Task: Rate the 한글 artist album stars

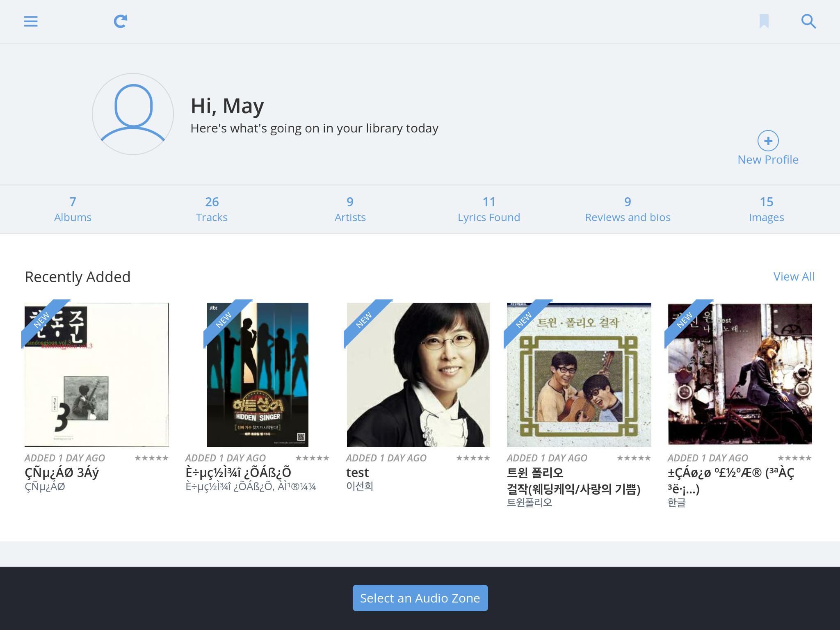Action: point(794,458)
